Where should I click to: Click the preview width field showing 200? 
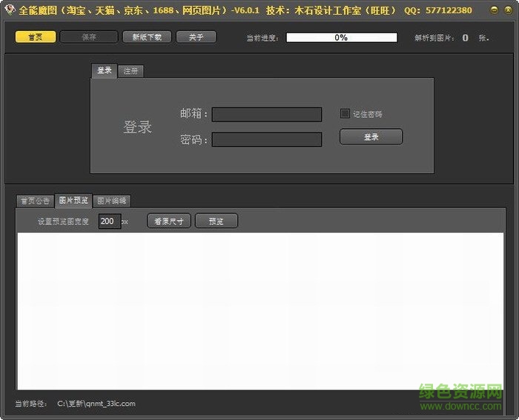[109, 221]
